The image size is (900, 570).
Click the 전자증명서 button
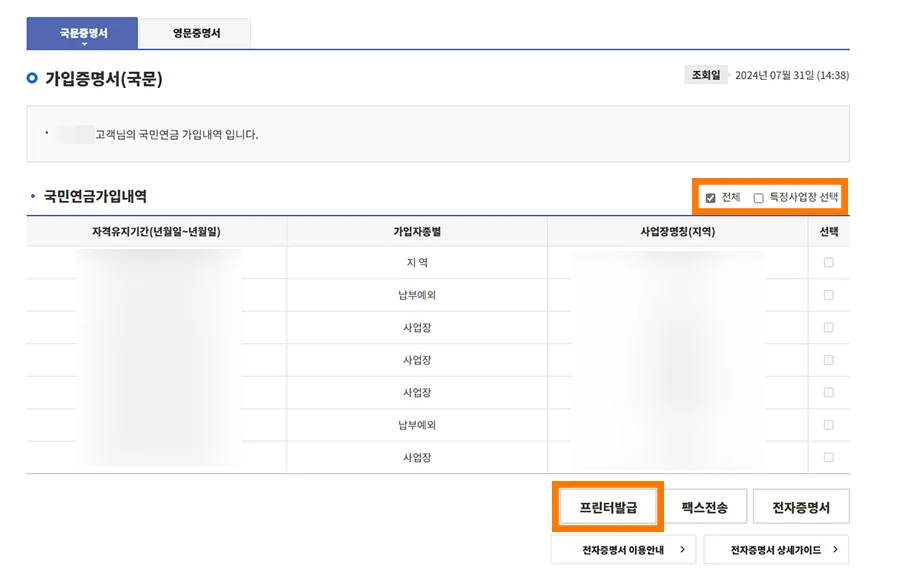point(801,507)
